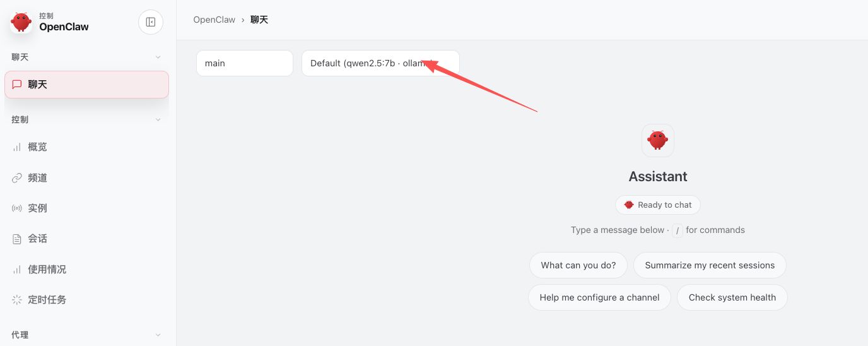
Task: Click the OpenClaw red mascot logo
Action: point(21,22)
